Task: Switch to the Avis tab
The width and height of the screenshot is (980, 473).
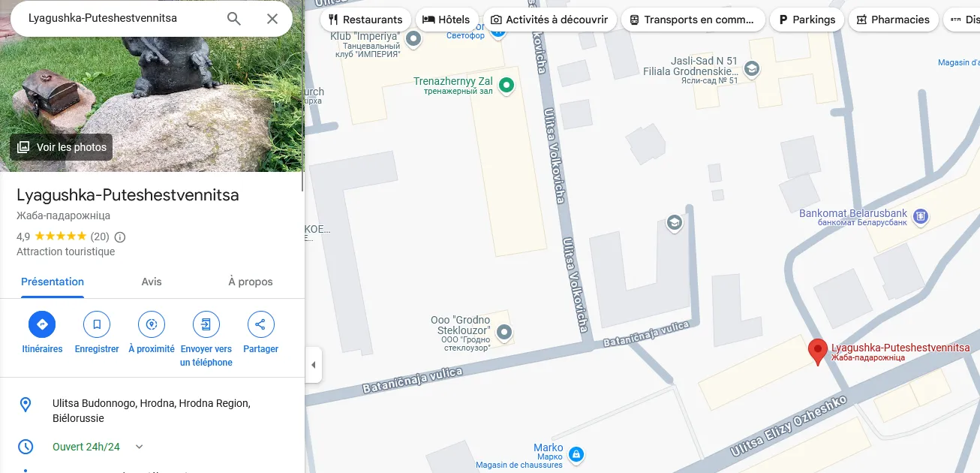Action: tap(152, 282)
